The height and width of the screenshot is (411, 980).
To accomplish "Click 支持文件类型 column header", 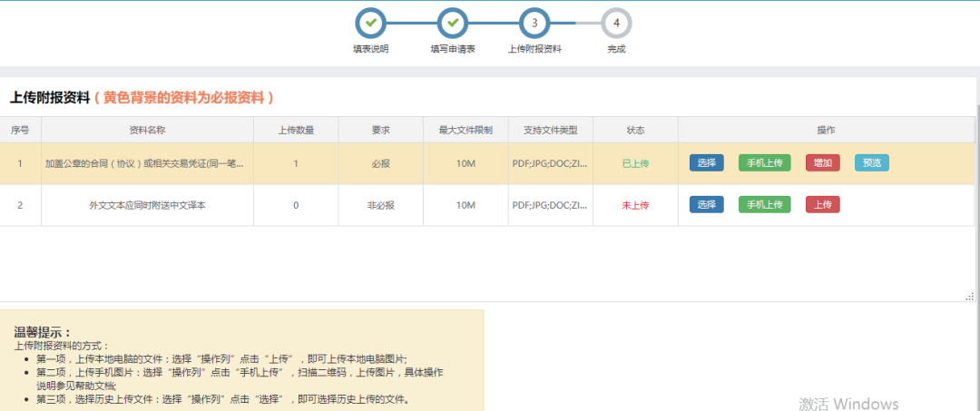I will 551,130.
